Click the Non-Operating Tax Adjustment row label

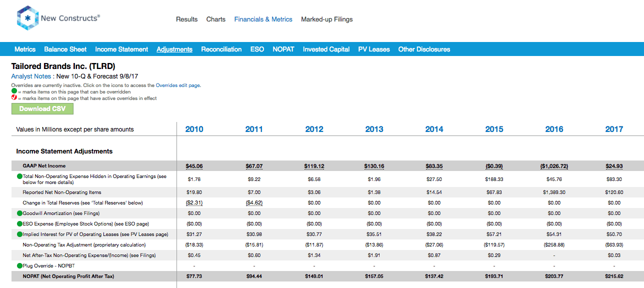[84, 245]
